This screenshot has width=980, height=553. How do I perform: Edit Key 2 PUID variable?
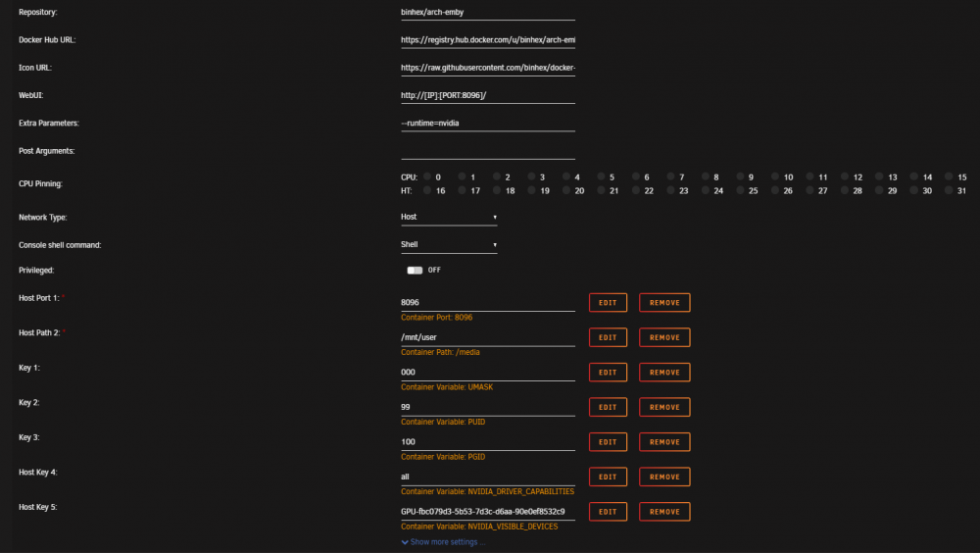pos(608,407)
